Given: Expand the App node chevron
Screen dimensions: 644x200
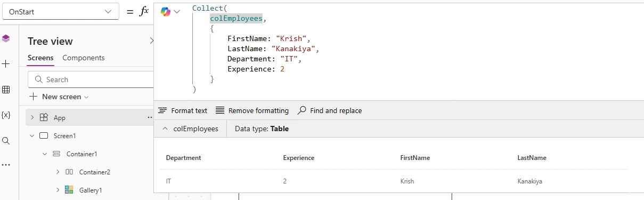Looking at the screenshot, I should pos(32,117).
